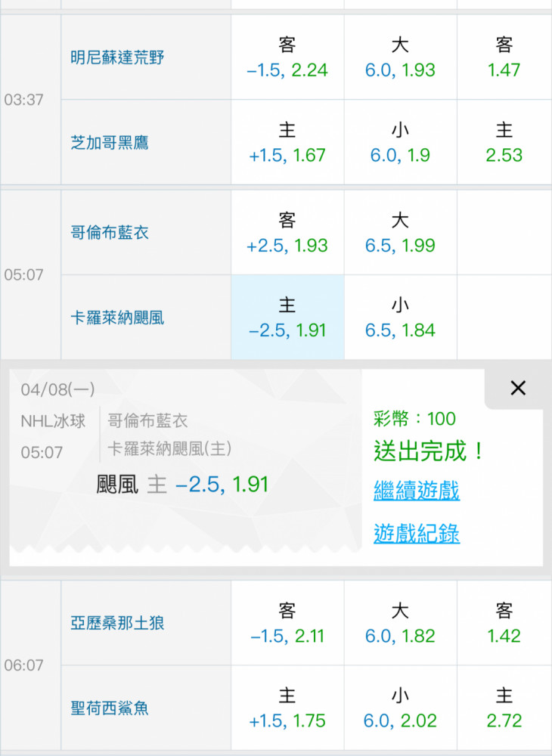Pick over 6.5 at 1.99 odds
The height and width of the screenshot is (756, 552).
(x=400, y=233)
